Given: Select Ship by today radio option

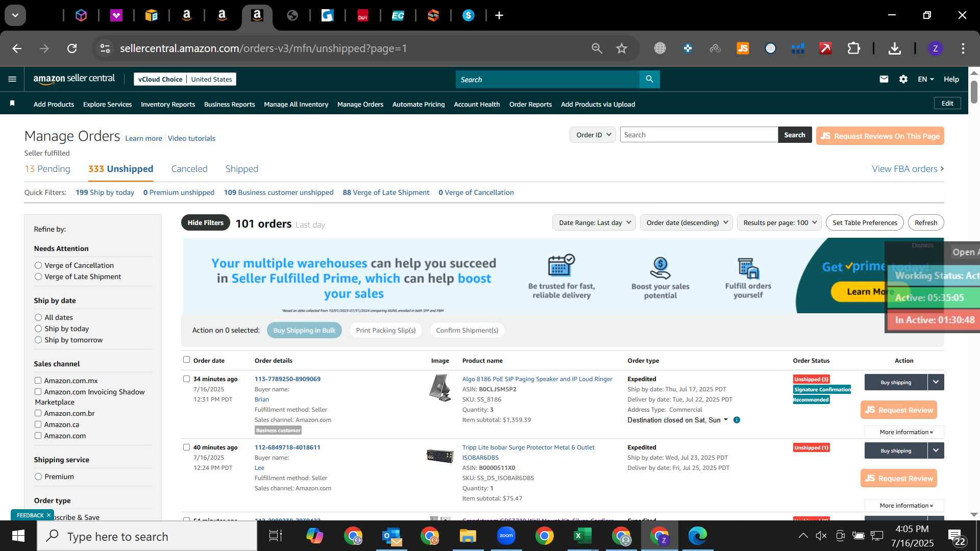Looking at the screenshot, I should pyautogui.click(x=38, y=329).
